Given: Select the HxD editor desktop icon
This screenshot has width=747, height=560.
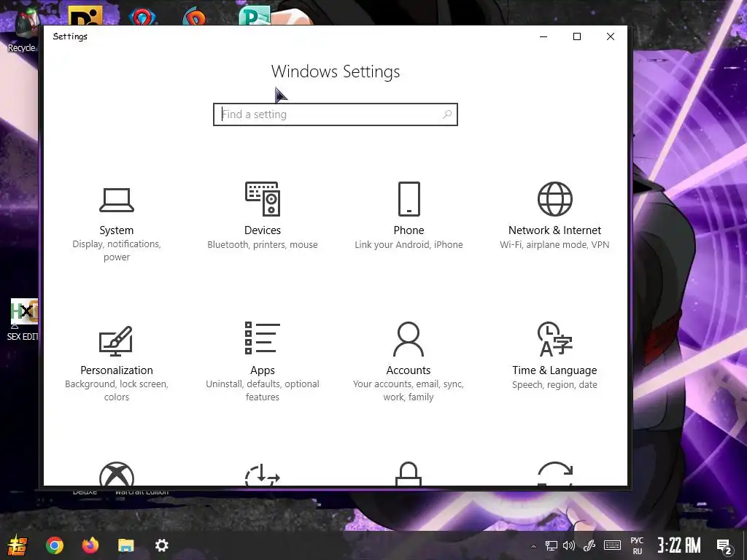Looking at the screenshot, I should pyautogui.click(x=23, y=320).
